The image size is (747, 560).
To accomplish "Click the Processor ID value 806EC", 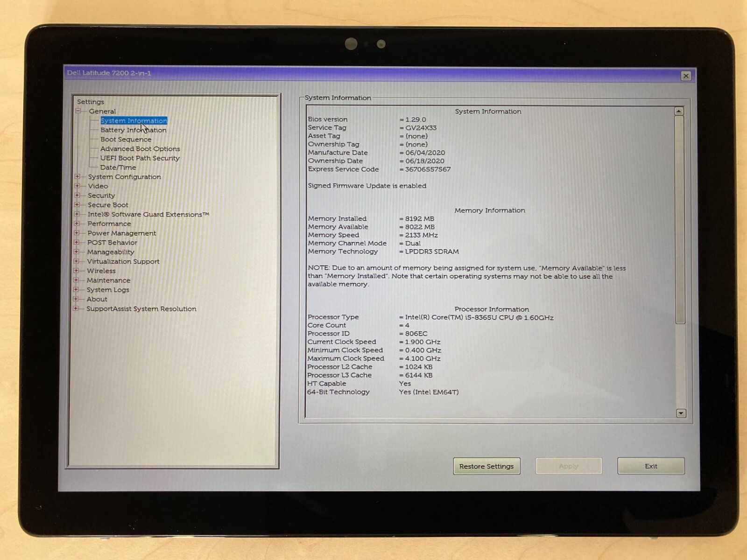I will click(416, 334).
